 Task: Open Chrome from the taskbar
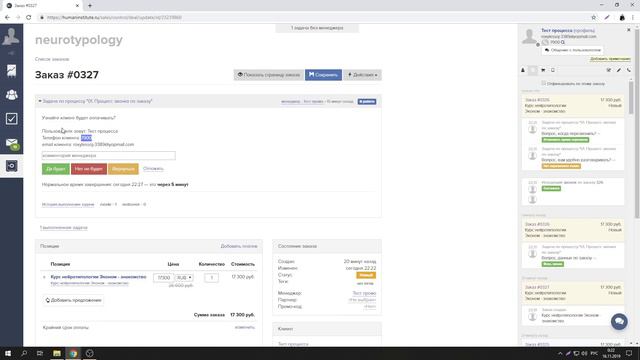pyautogui.click(x=73, y=353)
